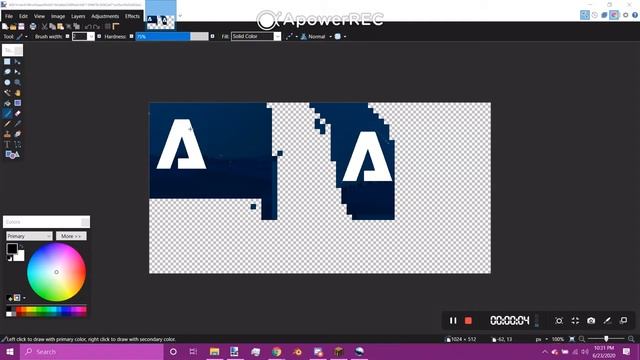The height and width of the screenshot is (360, 640).
Task: Select the Rectangle Select tool
Action: tap(7, 62)
